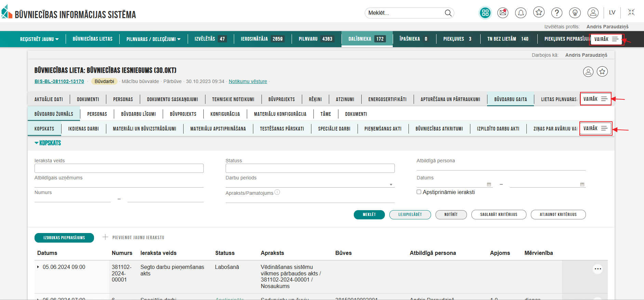Collapse the Kopskats section
This screenshot has height=300, width=644.
(48, 143)
